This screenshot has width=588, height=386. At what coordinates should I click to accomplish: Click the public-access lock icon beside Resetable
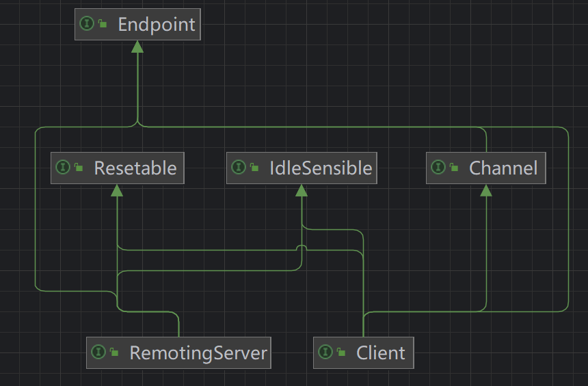(x=79, y=168)
